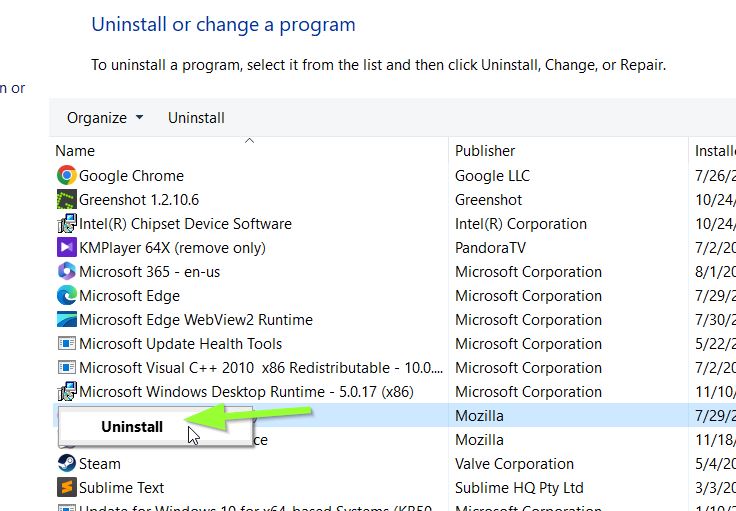The image size is (736, 511).
Task: Click the Microsoft Edge icon
Action: click(67, 295)
